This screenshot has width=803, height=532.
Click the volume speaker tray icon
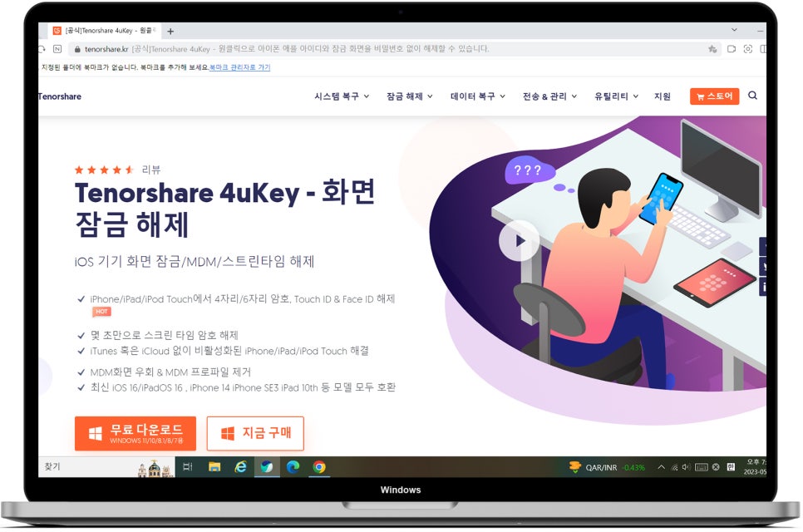click(x=687, y=467)
